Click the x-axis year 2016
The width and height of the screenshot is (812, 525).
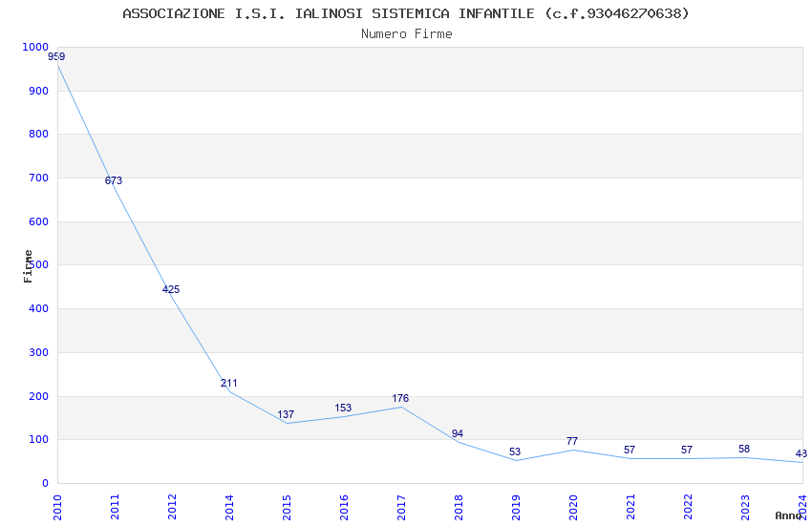(x=344, y=507)
